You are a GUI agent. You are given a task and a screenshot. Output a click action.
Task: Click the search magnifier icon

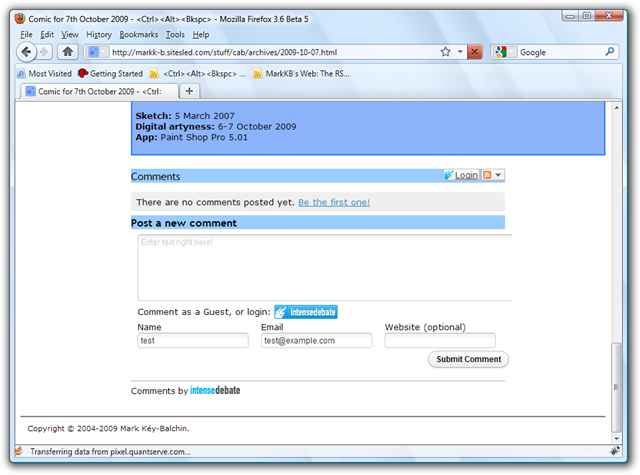(609, 52)
